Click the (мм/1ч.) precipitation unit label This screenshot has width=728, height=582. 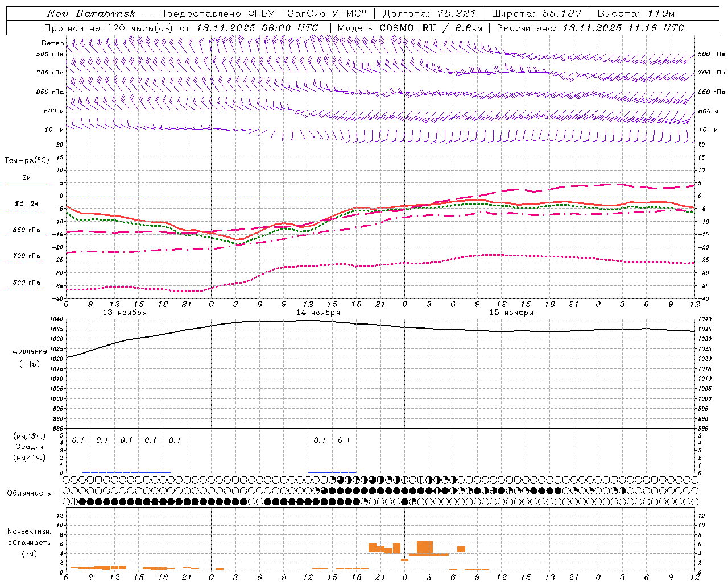pyautogui.click(x=29, y=458)
